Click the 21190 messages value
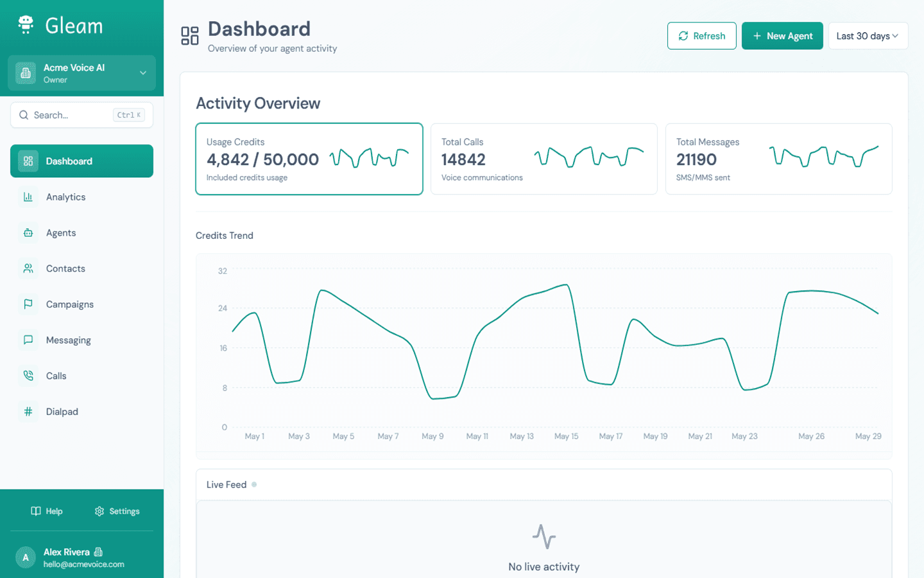 (696, 159)
